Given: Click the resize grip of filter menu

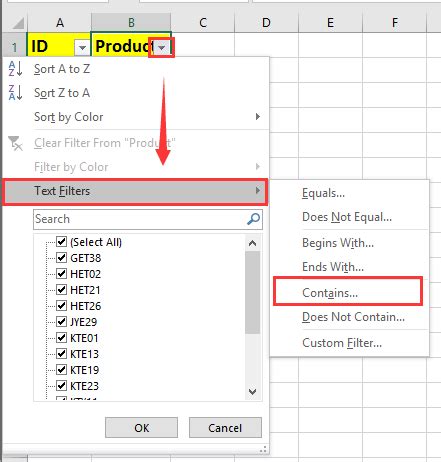Looking at the screenshot, I should pos(263,449).
